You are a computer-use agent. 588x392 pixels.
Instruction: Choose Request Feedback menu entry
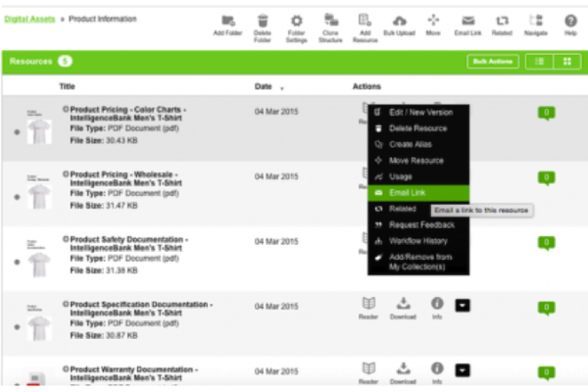pos(418,225)
